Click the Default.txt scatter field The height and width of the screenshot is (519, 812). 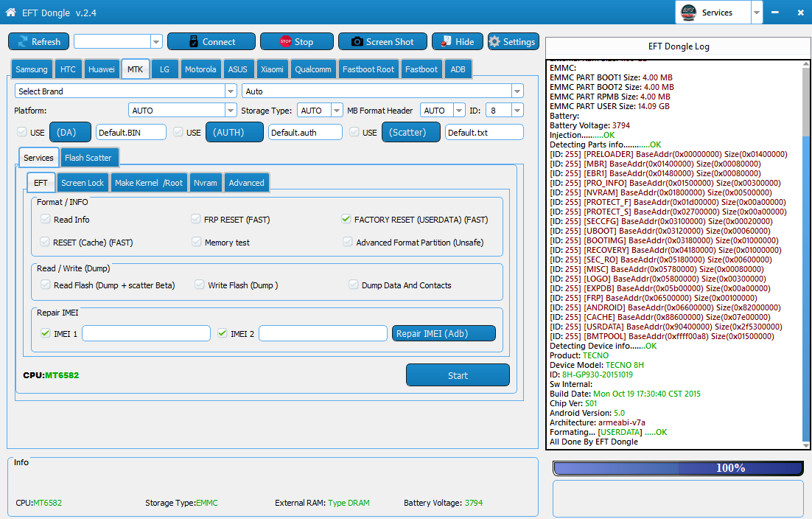484,132
